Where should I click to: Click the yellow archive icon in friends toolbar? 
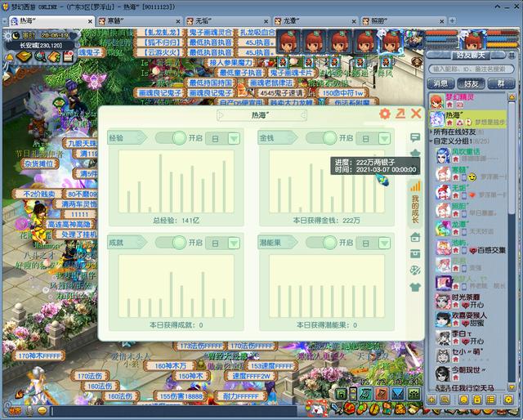(x=477, y=399)
